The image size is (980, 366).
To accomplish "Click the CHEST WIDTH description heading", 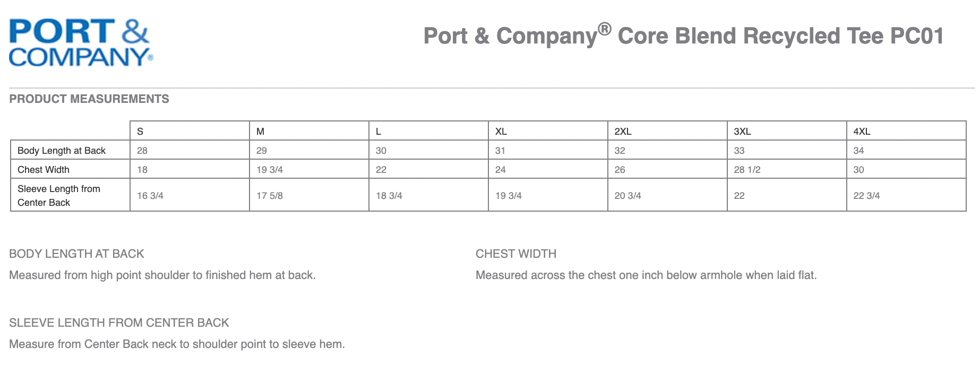I will coord(516,254).
